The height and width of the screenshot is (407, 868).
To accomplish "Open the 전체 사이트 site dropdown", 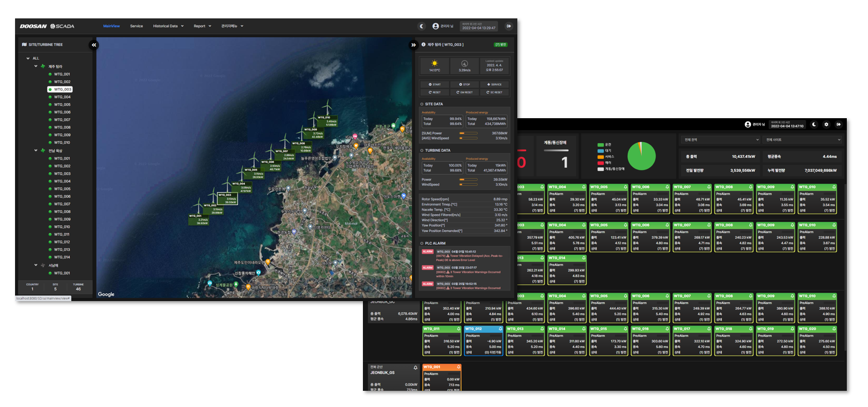I will (803, 139).
